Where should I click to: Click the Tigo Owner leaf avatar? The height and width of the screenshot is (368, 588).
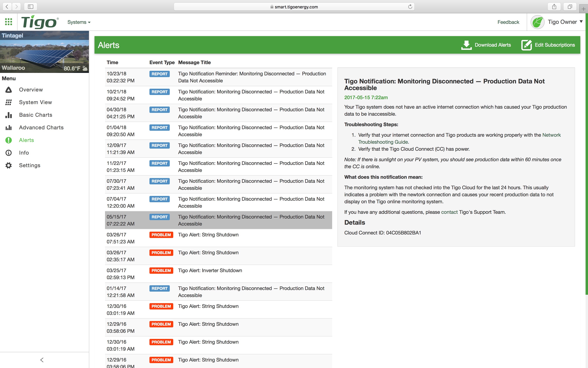[537, 22]
